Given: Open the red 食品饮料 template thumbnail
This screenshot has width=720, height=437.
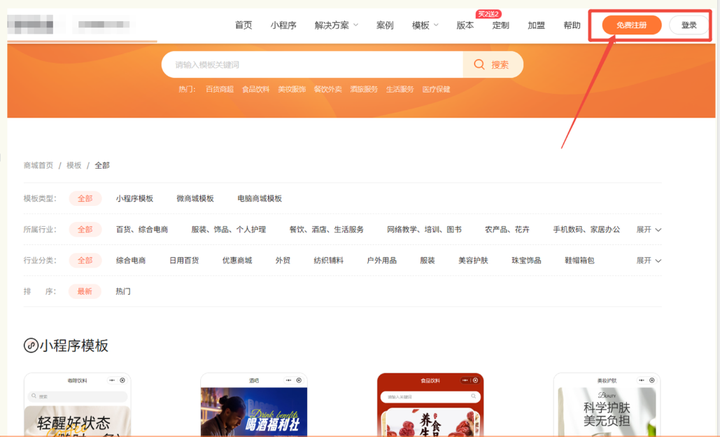Looking at the screenshot, I should (430, 405).
